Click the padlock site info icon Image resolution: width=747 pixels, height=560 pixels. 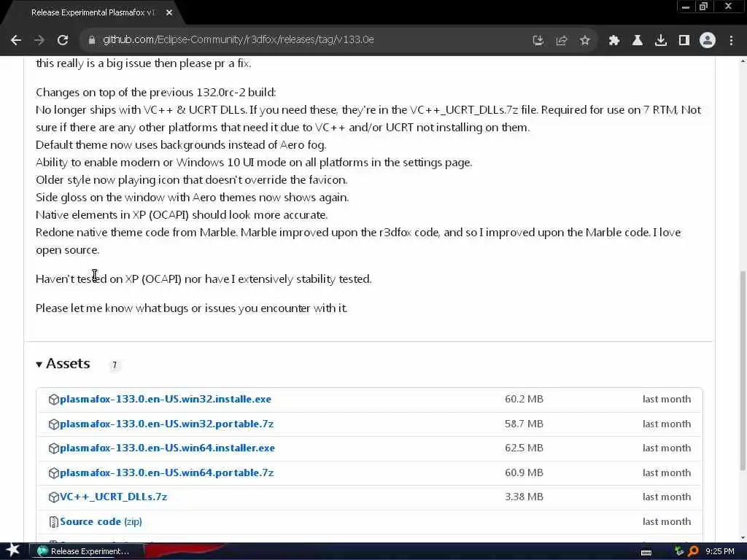click(x=91, y=41)
